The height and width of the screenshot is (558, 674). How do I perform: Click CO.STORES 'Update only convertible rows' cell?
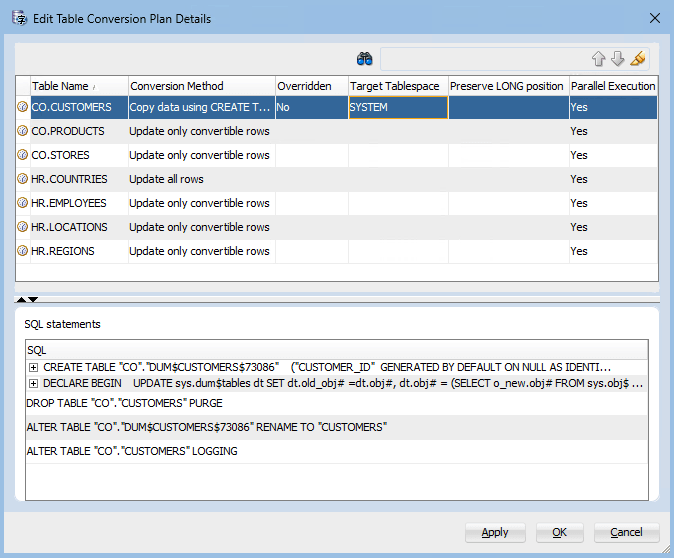click(x=202, y=155)
